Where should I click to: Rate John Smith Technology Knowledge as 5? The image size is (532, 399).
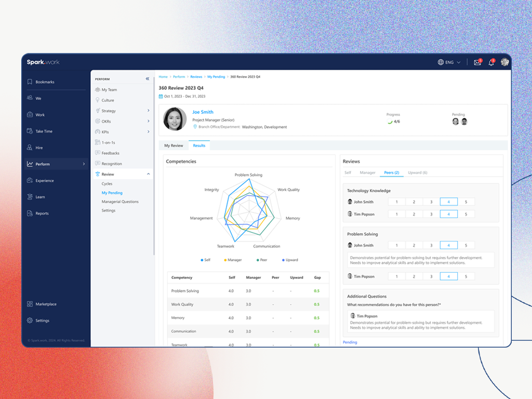pyautogui.click(x=466, y=202)
